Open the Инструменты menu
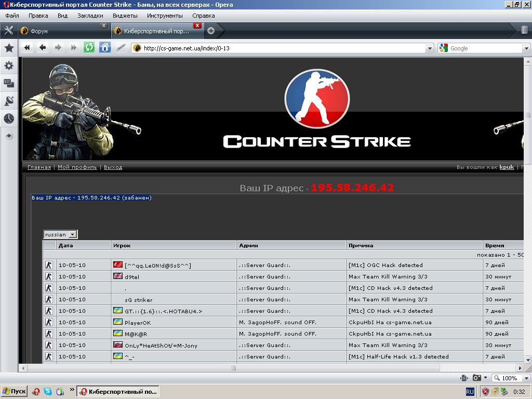Image resolution: width=532 pixels, height=399 pixels. point(165,16)
